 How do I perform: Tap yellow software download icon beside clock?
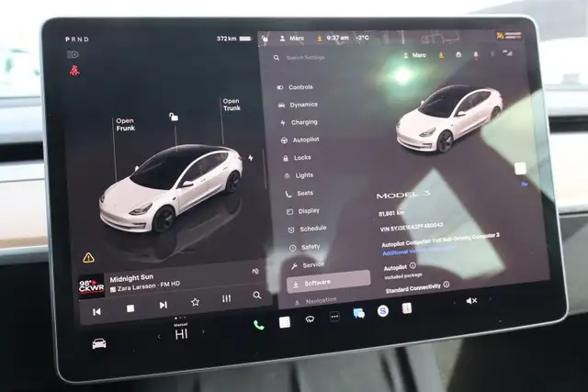[320, 39]
